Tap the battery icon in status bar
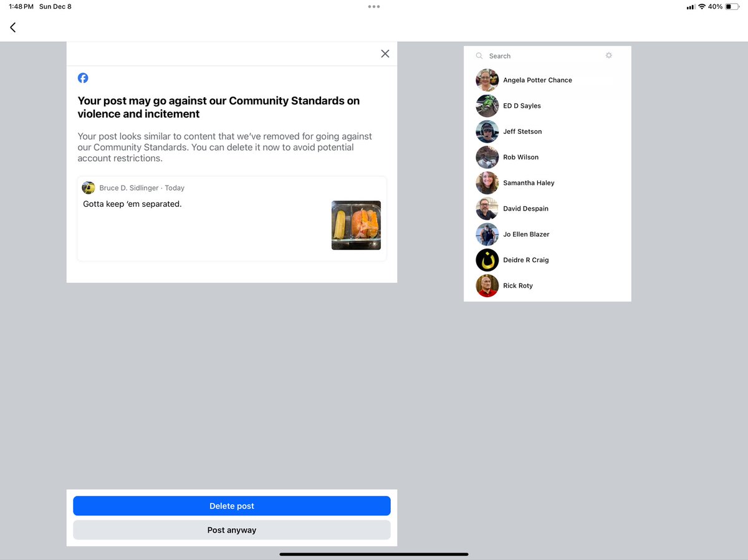Image resolution: width=748 pixels, height=560 pixels. pyautogui.click(x=732, y=7)
